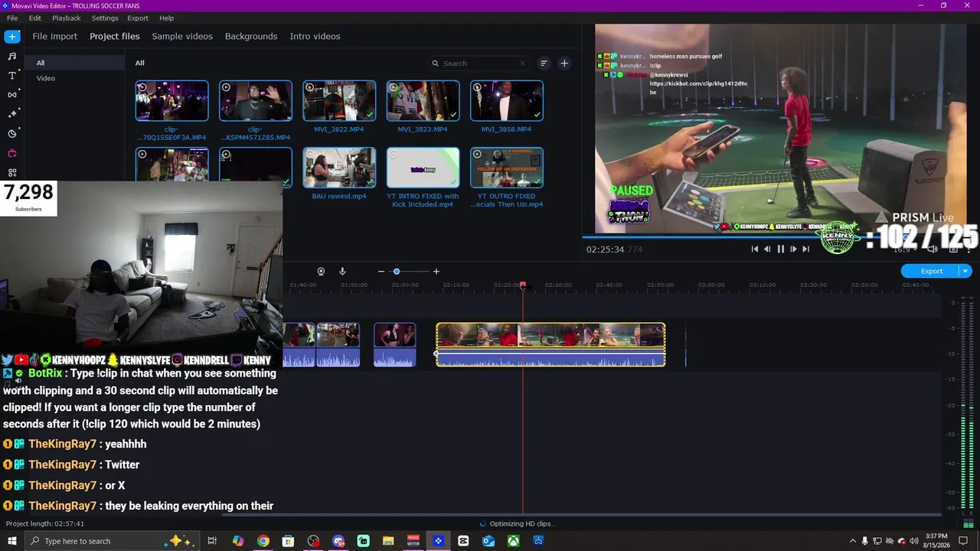
Task: Switch to the Project files tab
Action: 115,36
